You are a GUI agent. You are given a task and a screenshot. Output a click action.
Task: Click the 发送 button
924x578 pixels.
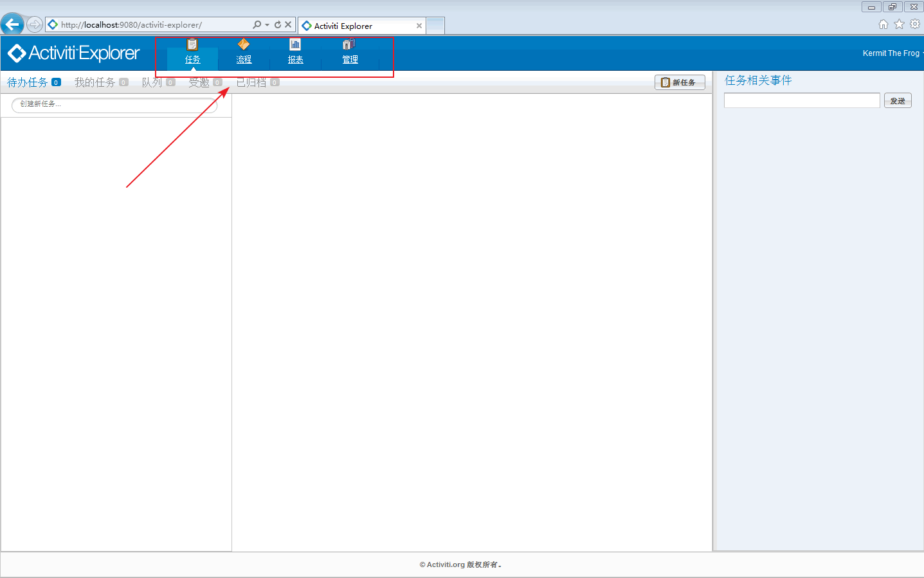click(x=898, y=101)
